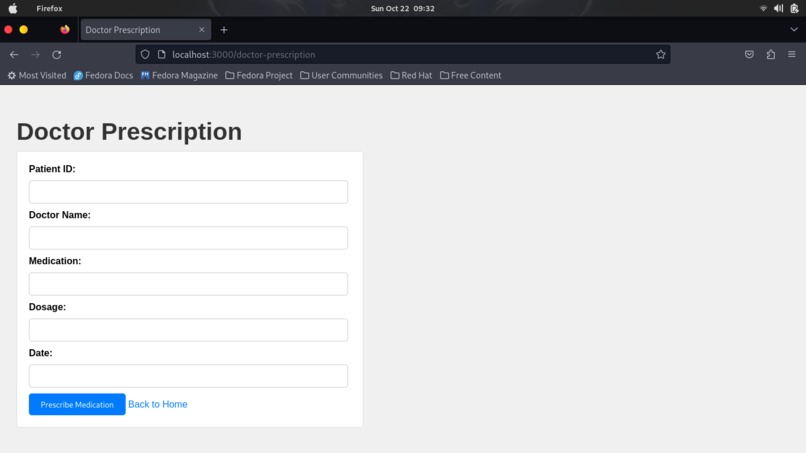Save page to Pocket
Screen dimensions: 806x453
pos(749,55)
